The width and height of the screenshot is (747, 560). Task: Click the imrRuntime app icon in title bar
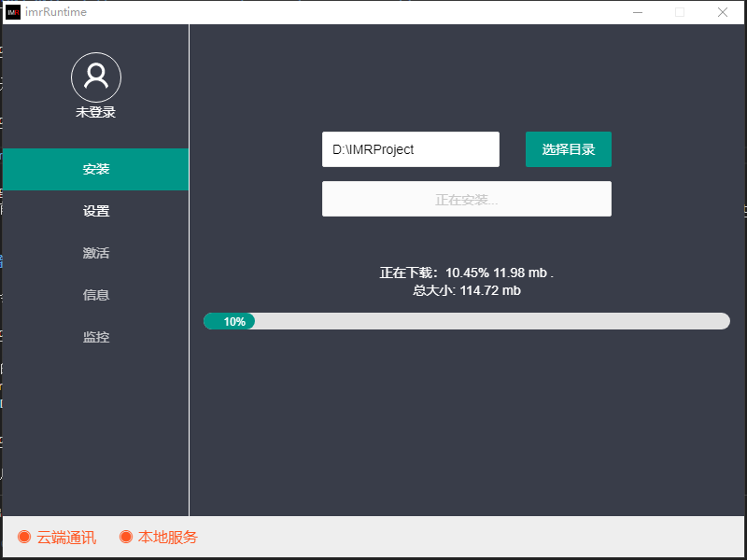[13, 12]
